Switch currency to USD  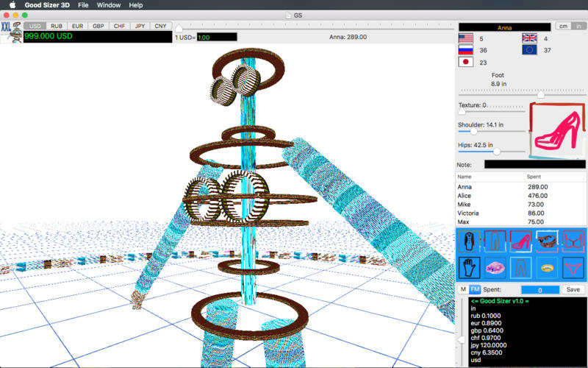[35, 26]
